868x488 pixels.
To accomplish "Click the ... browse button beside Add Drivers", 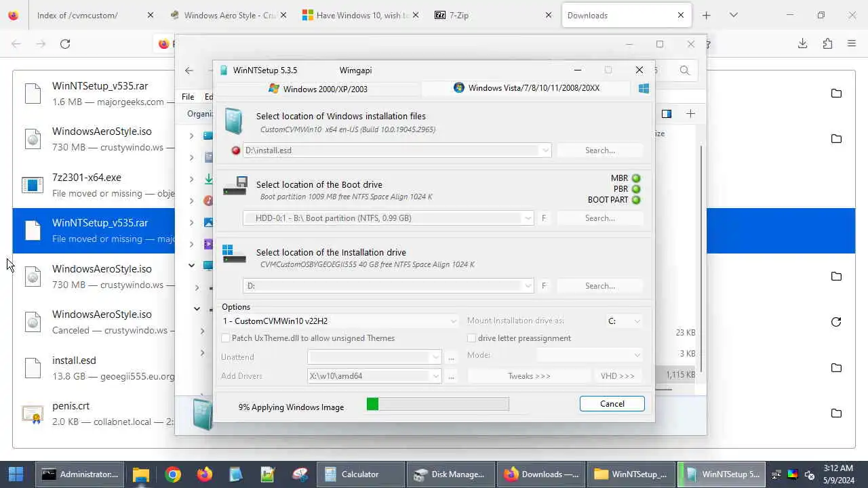I will [x=452, y=376].
